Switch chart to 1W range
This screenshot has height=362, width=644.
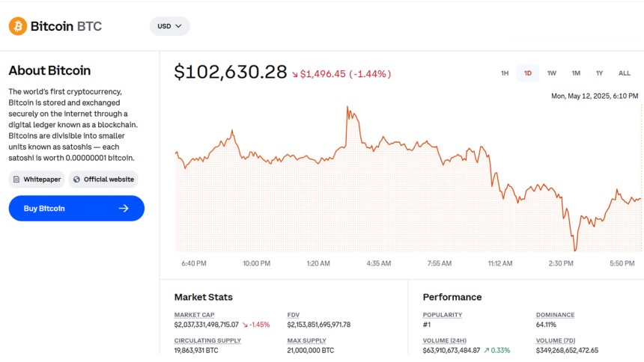pos(552,73)
